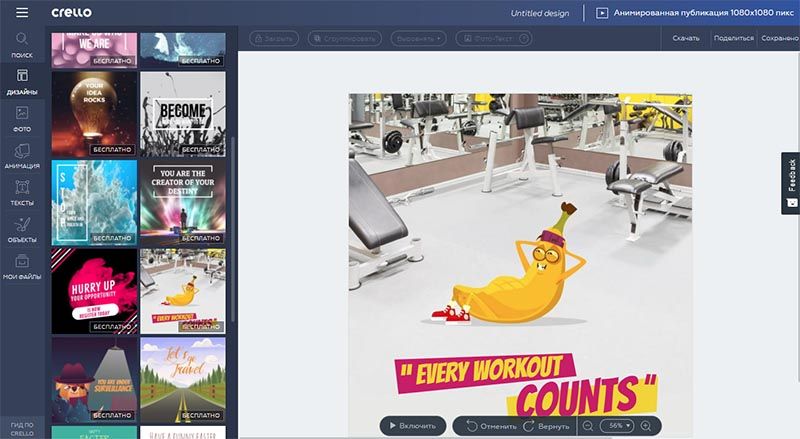Play animation with Включить button
This screenshot has width=800, height=439.
[x=413, y=426]
